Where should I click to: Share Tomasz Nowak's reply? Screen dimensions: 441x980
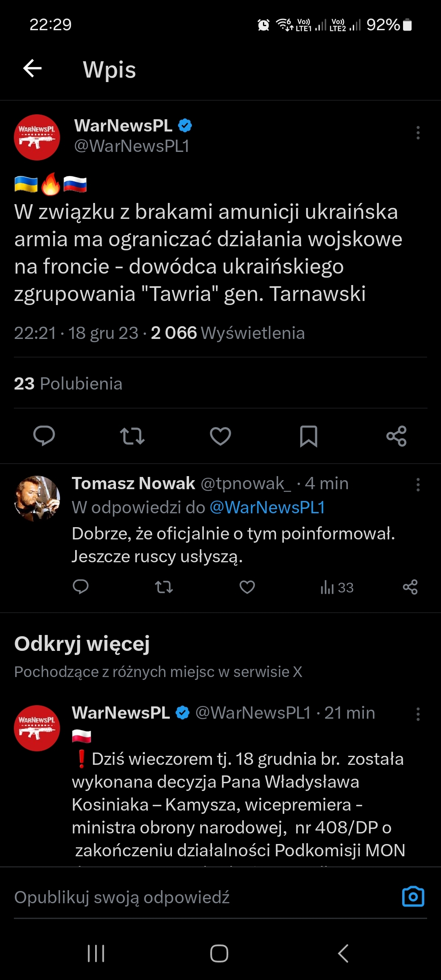[410, 587]
